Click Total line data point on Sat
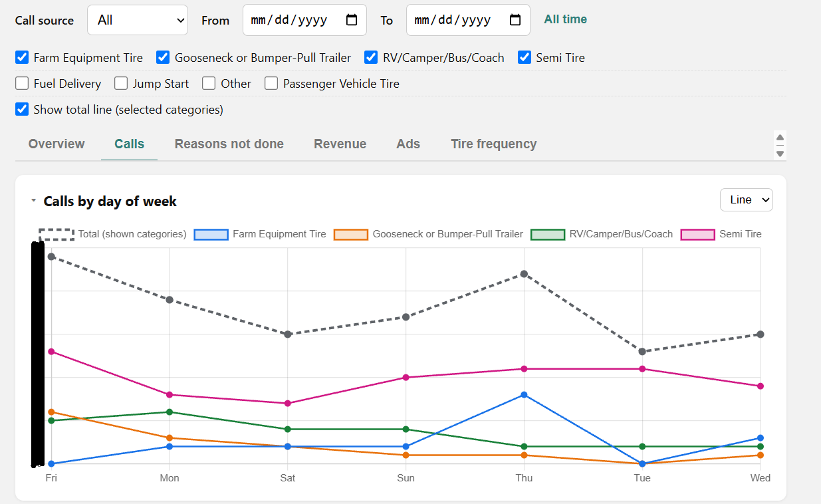Screen dimensions: 821x504 click(x=288, y=334)
